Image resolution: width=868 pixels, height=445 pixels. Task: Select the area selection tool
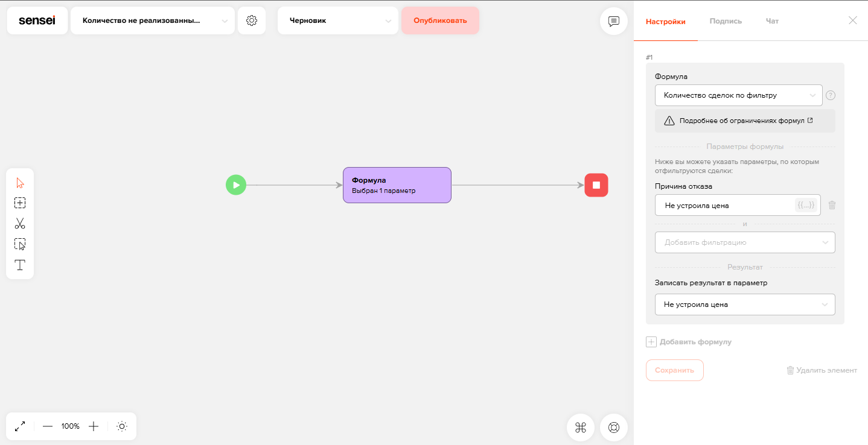tap(20, 244)
